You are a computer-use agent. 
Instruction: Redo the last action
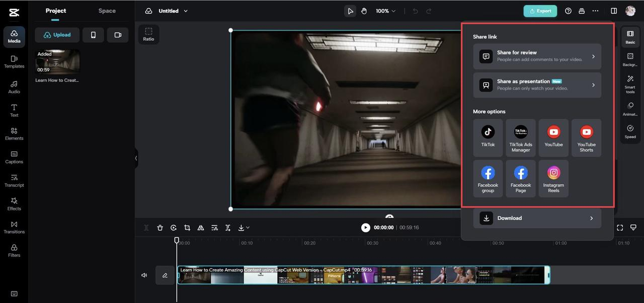[429, 11]
